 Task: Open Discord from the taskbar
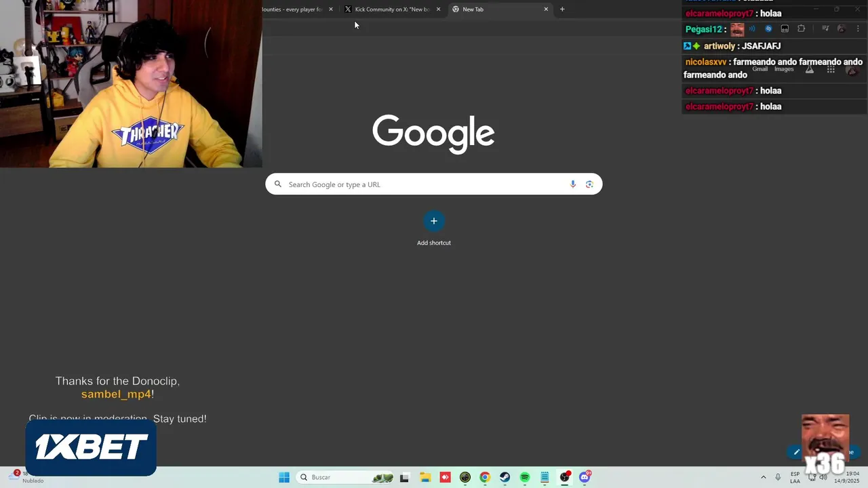click(585, 477)
